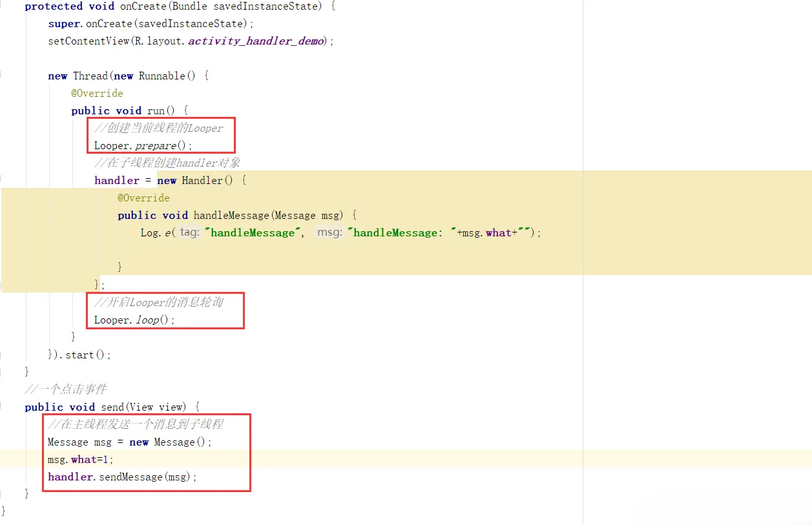
Task: Click the comment "//在主线程发送一个消息到子线程"
Action: click(x=136, y=424)
